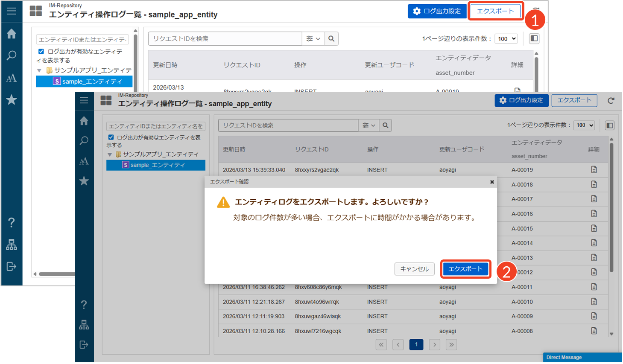Image resolution: width=623 pixels, height=364 pixels.
Task: Confirm with the blue エクスポート dialog button
Action: tap(465, 269)
